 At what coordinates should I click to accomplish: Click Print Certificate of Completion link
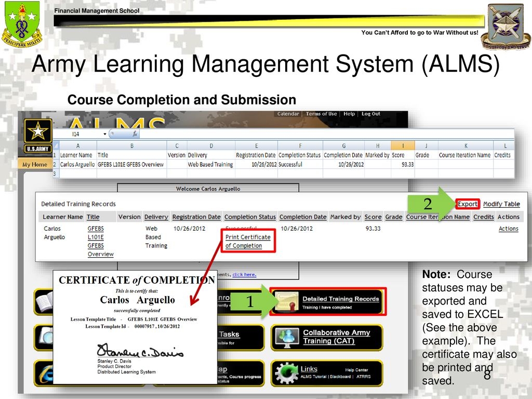(248, 241)
